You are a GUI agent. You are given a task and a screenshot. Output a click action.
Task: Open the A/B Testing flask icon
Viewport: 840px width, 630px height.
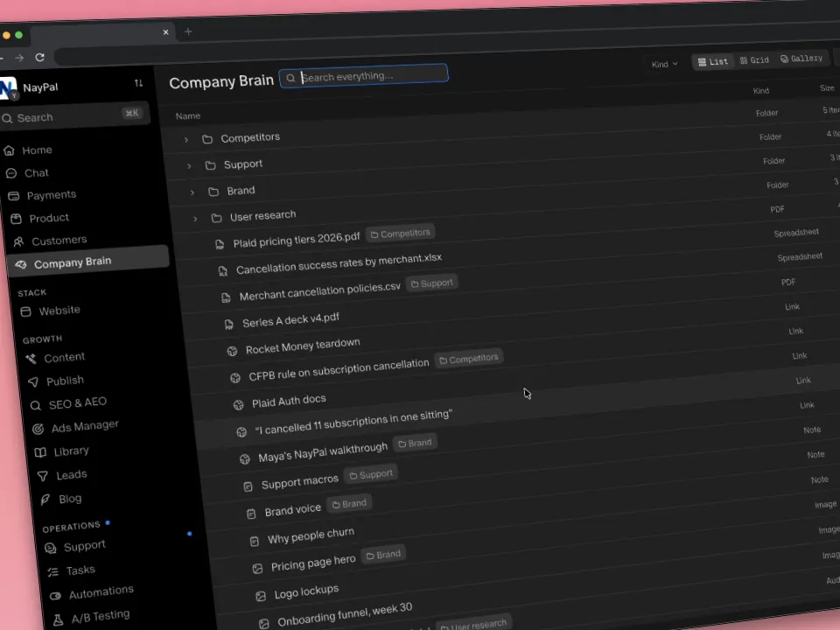[58, 620]
